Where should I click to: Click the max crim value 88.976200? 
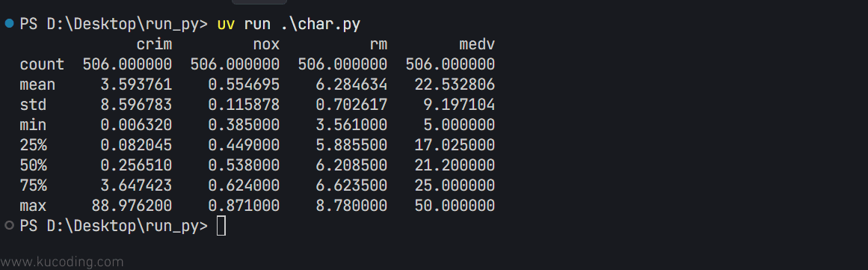(x=132, y=206)
